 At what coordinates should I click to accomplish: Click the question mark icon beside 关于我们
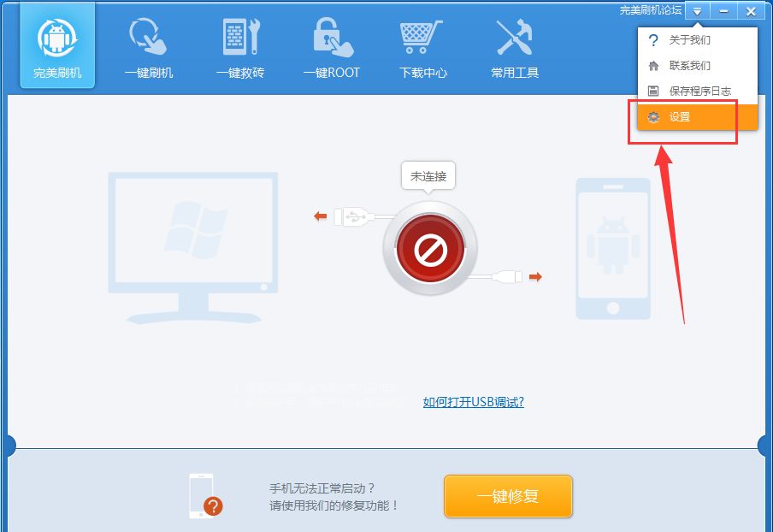coord(653,40)
